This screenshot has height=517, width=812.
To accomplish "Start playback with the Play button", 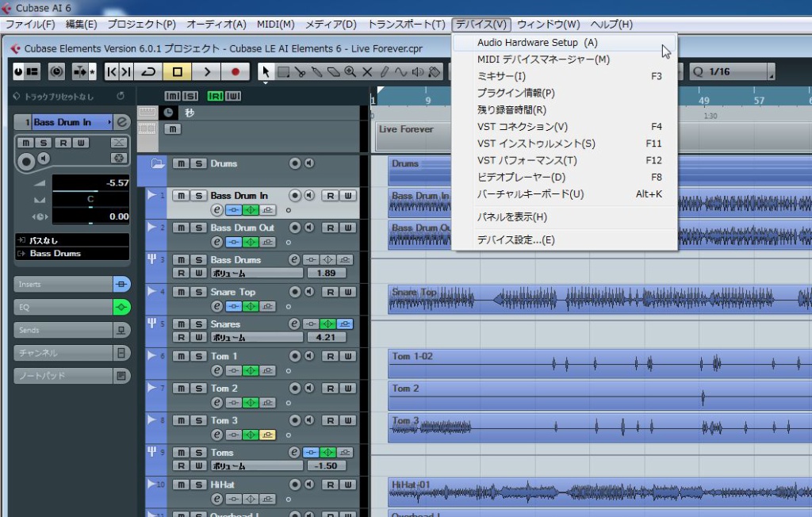I will coord(207,72).
